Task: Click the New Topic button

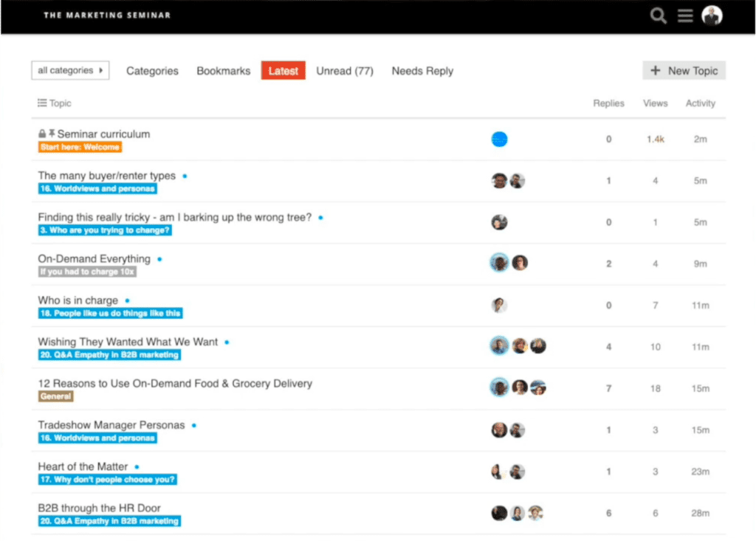Action: pyautogui.click(x=684, y=71)
